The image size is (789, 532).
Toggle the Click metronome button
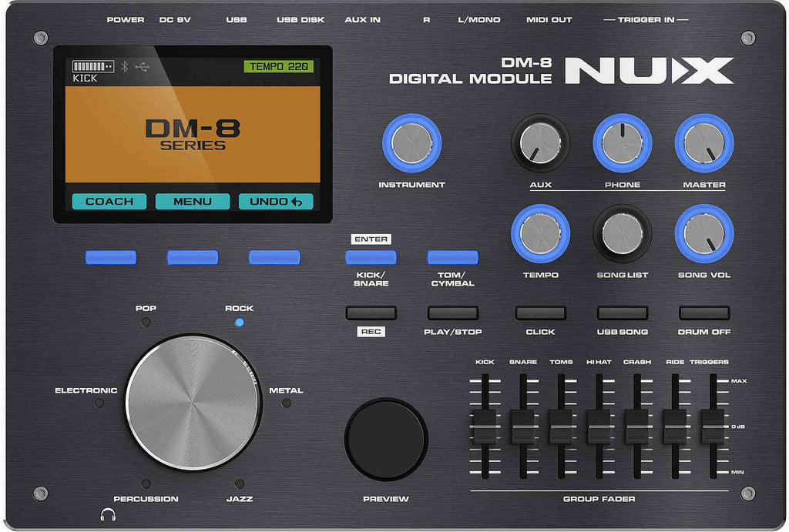(x=540, y=313)
